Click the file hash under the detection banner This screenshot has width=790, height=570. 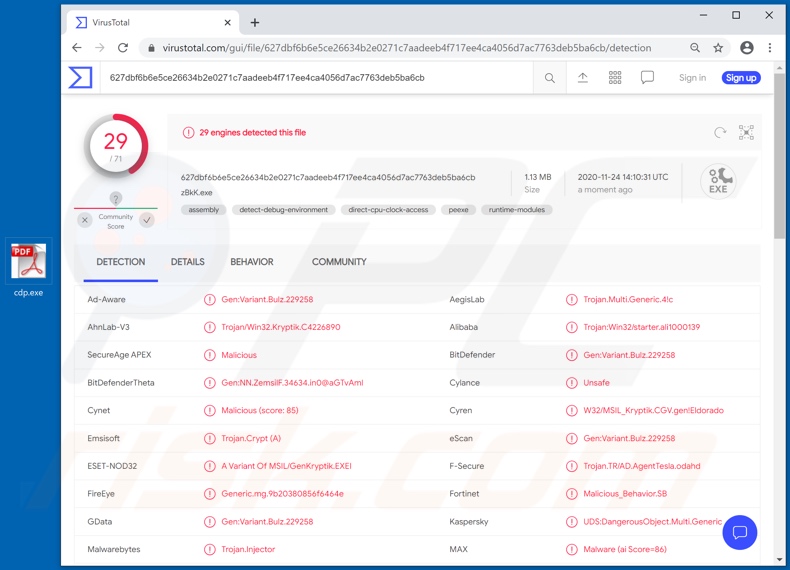click(x=328, y=177)
